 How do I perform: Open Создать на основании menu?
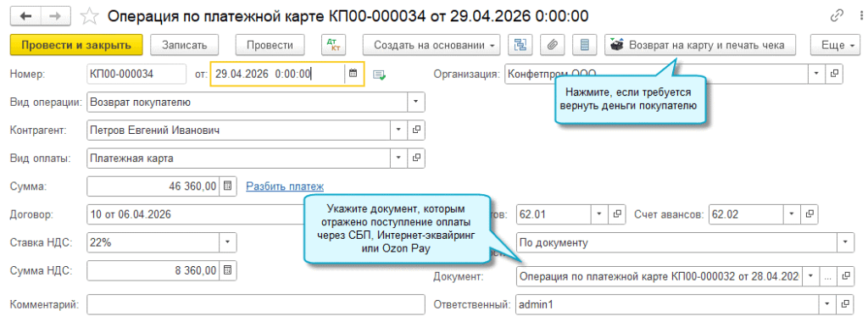pyautogui.click(x=431, y=46)
